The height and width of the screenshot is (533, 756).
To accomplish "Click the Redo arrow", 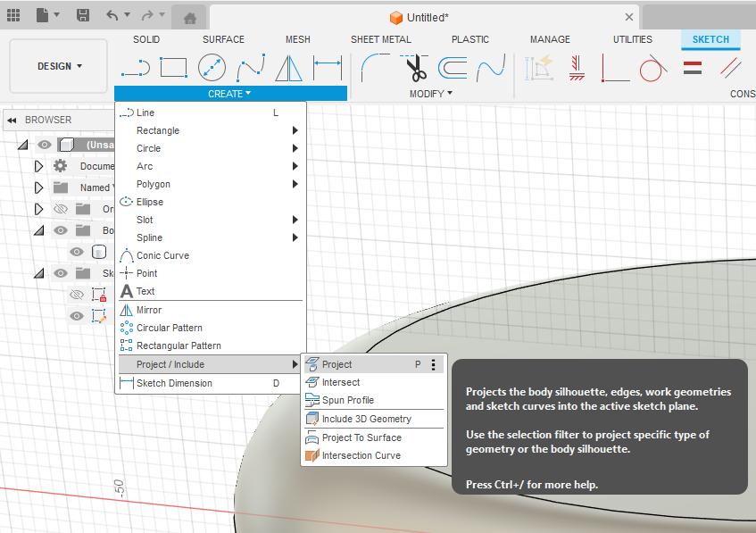I will 147,15.
